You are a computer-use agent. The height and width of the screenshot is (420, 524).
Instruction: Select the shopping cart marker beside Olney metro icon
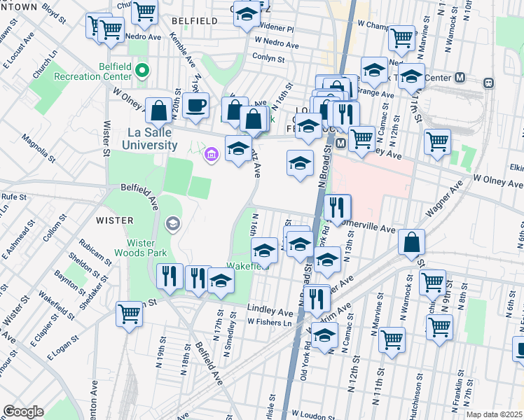(361, 142)
